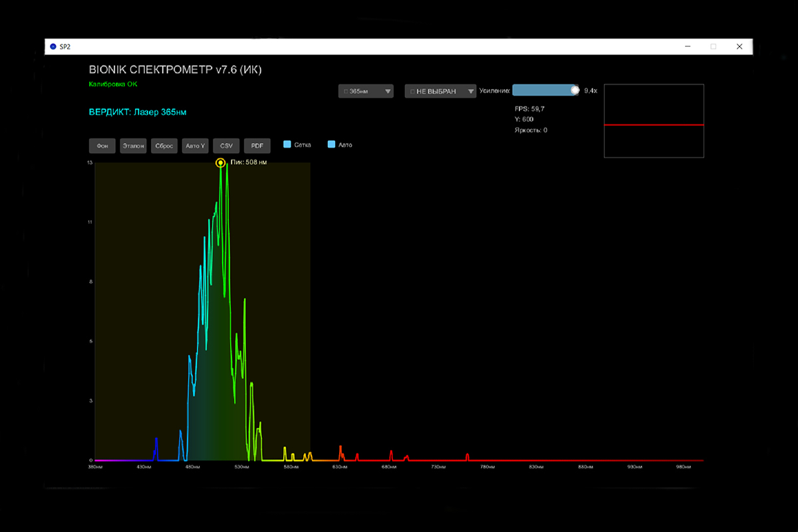Viewport: 798px width, 532px height.
Task: Click the 930нм axis label
Action: tap(635, 467)
